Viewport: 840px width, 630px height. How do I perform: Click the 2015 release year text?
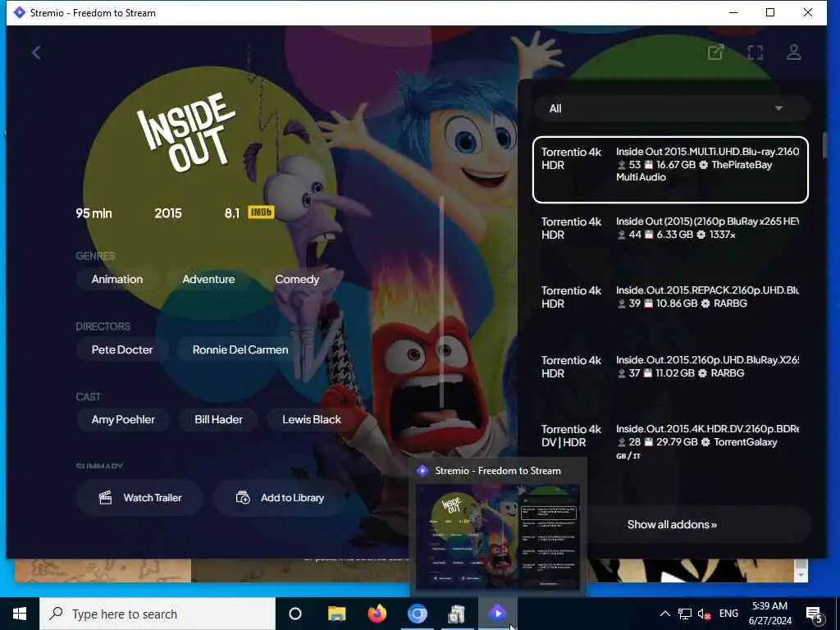click(x=168, y=213)
